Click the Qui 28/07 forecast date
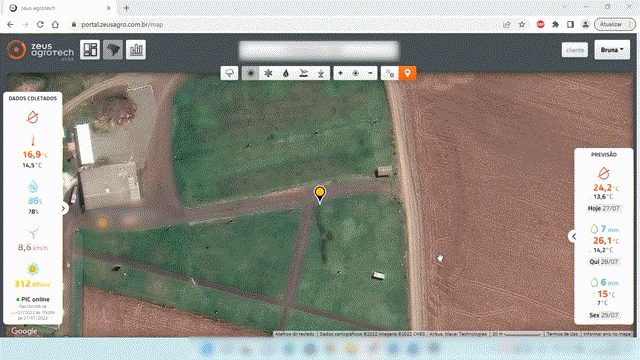This screenshot has width=640, height=360. tap(604, 262)
